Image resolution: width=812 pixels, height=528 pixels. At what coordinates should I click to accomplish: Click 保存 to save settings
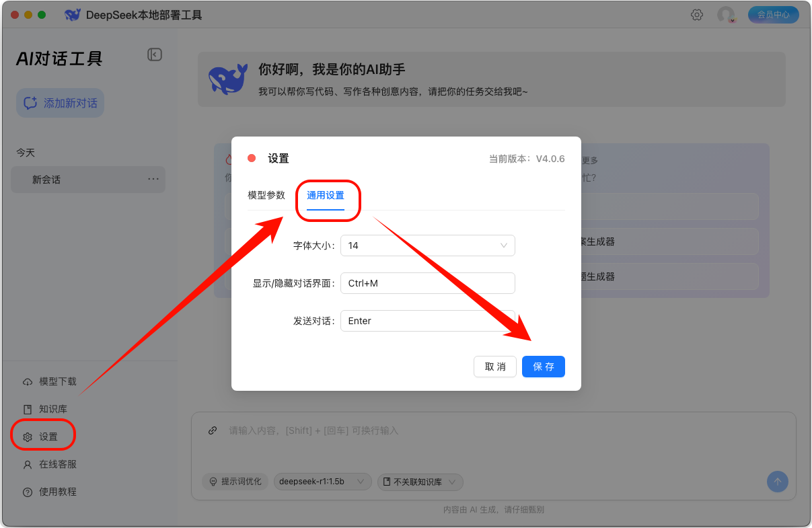pyautogui.click(x=544, y=367)
